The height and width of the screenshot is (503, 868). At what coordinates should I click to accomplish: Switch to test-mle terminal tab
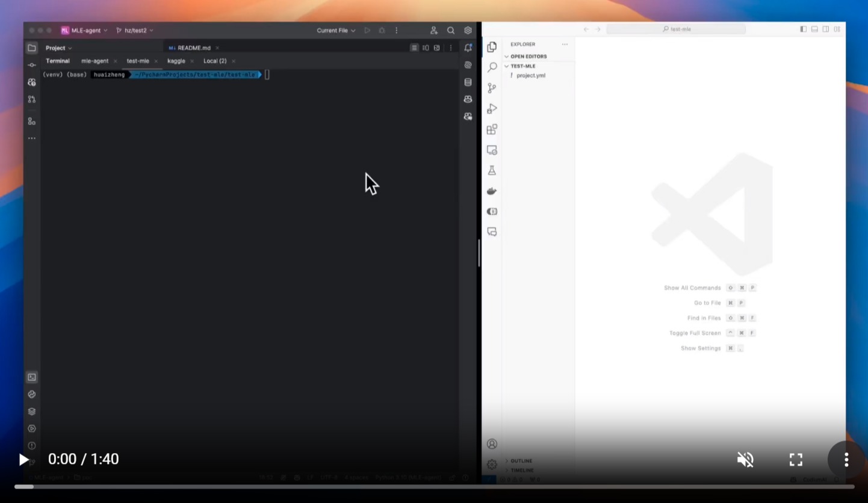point(138,61)
